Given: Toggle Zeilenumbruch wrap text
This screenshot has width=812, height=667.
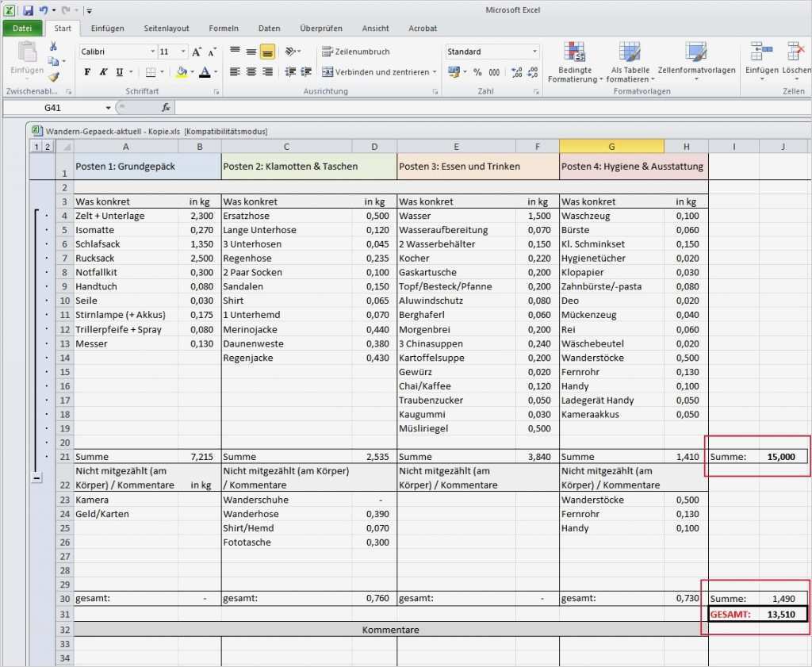Looking at the screenshot, I should [356, 52].
